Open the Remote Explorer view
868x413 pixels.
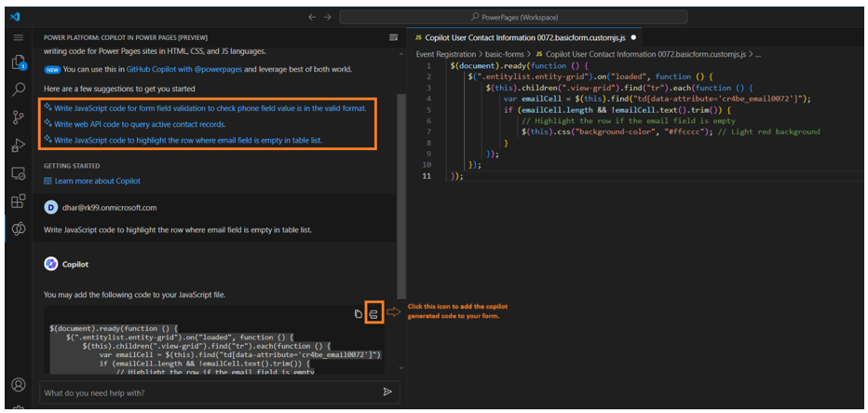click(19, 173)
